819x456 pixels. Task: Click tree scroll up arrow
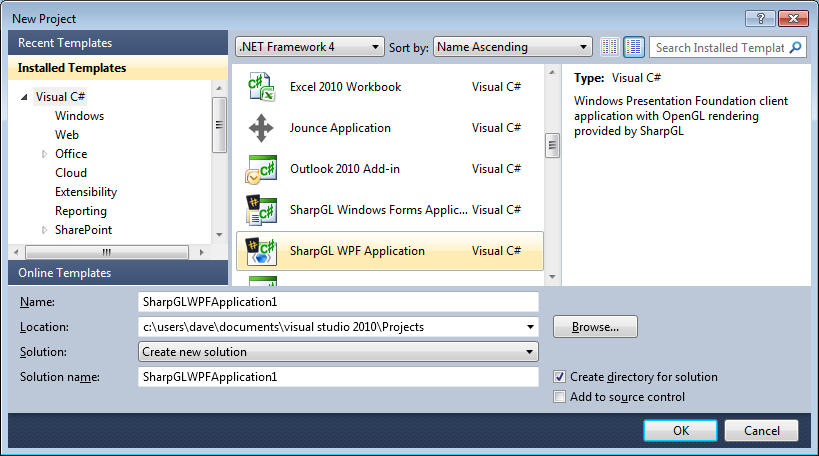click(219, 88)
